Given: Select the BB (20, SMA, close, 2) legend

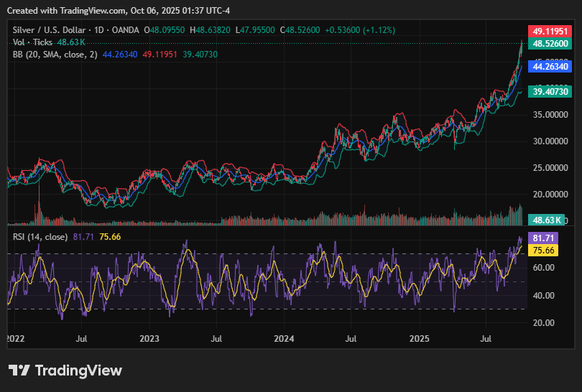Looking at the screenshot, I should click(x=55, y=55).
